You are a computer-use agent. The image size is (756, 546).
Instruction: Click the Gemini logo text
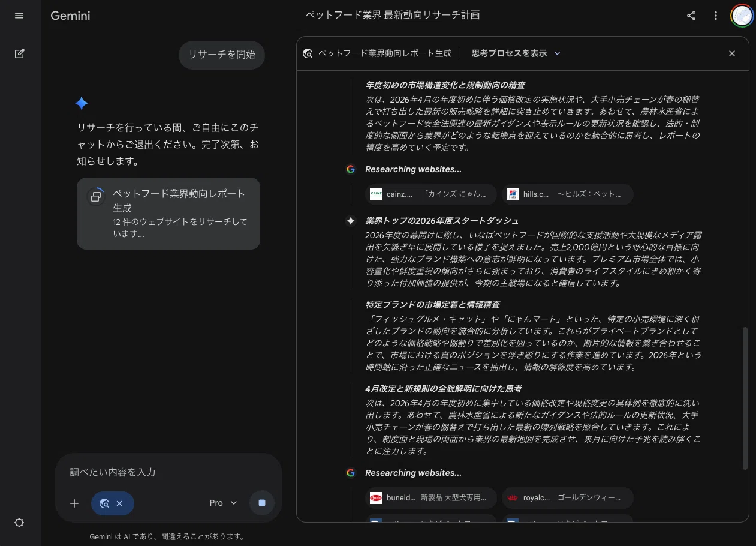click(70, 16)
